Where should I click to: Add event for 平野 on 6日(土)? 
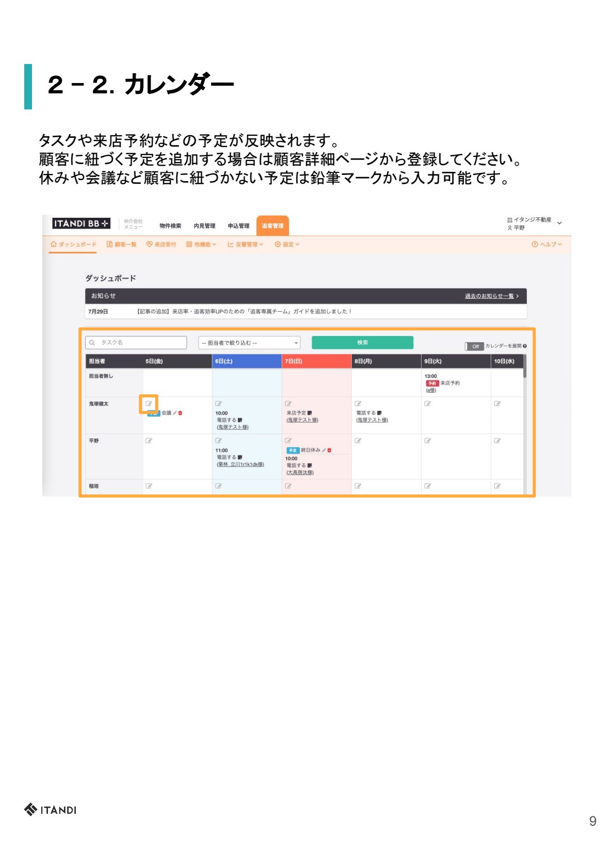coord(218,441)
